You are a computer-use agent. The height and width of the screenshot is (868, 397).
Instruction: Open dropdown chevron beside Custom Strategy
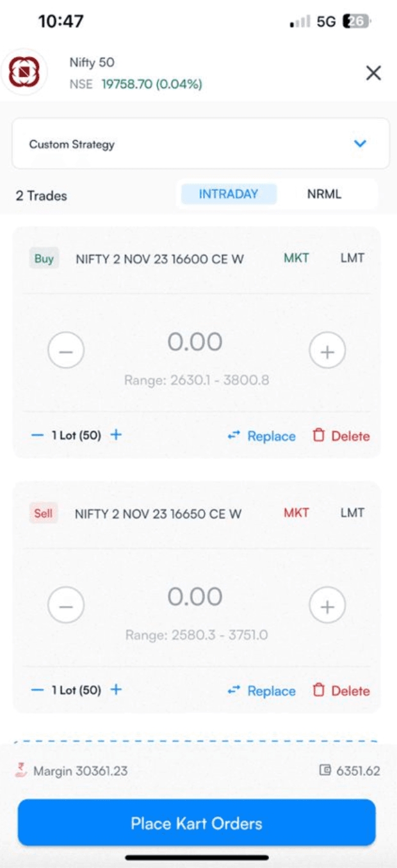pos(361,144)
